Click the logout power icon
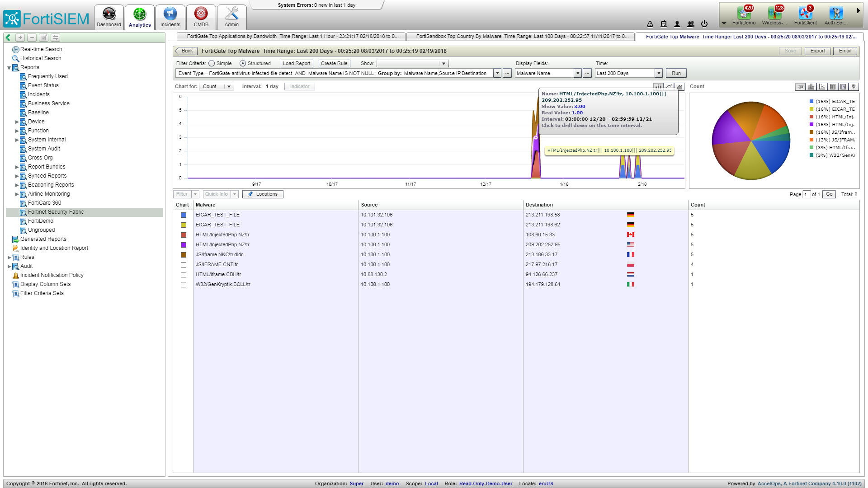This screenshot has width=868, height=488. [704, 24]
